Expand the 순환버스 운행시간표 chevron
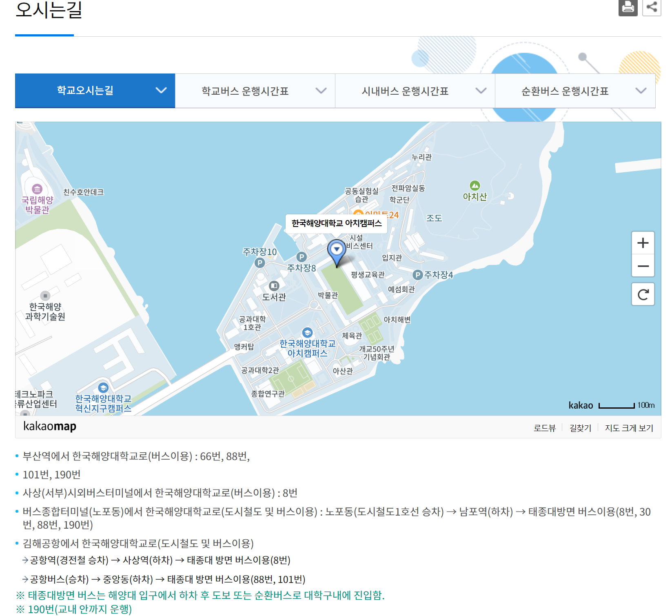This screenshot has width=672, height=616. coord(641,91)
